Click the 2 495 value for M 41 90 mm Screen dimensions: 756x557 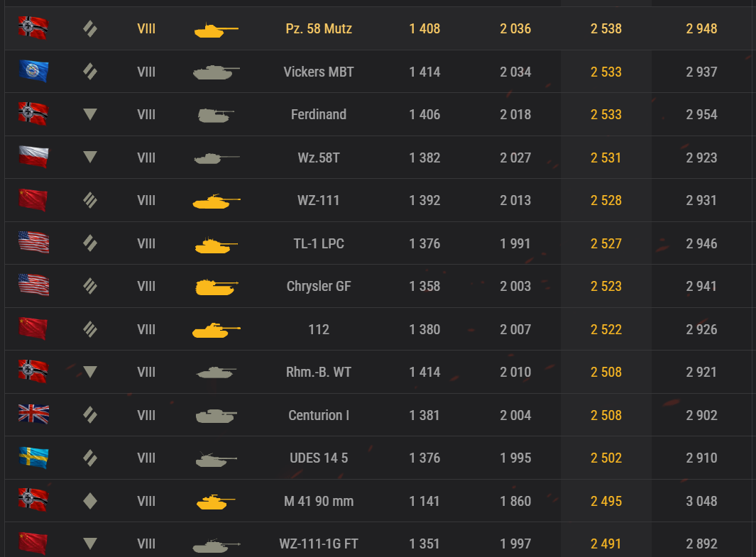click(606, 501)
